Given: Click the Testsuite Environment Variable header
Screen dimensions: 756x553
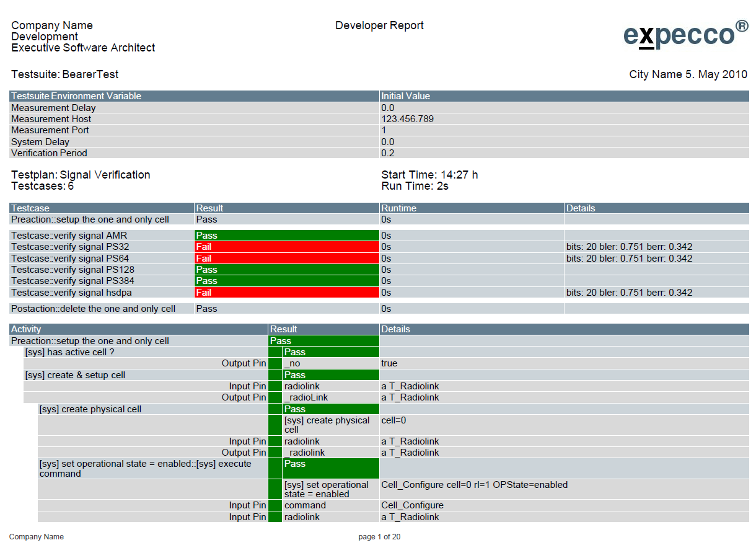Looking at the screenshot, I should click(x=76, y=96).
